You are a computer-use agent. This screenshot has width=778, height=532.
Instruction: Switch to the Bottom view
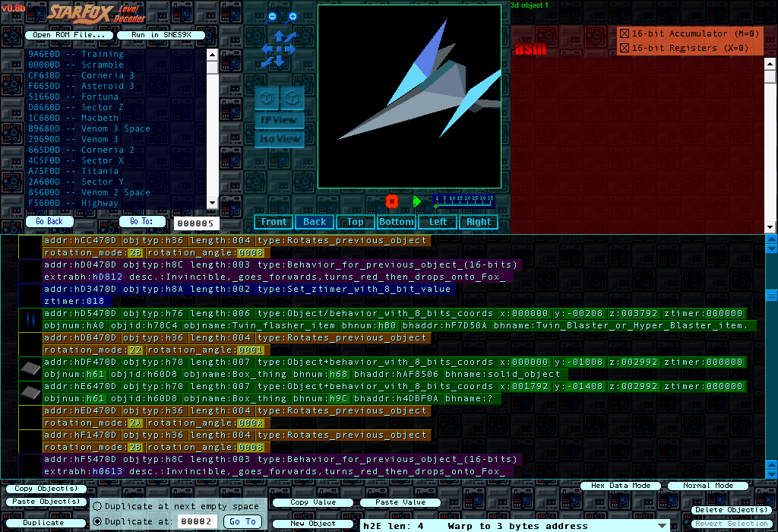[x=397, y=222]
